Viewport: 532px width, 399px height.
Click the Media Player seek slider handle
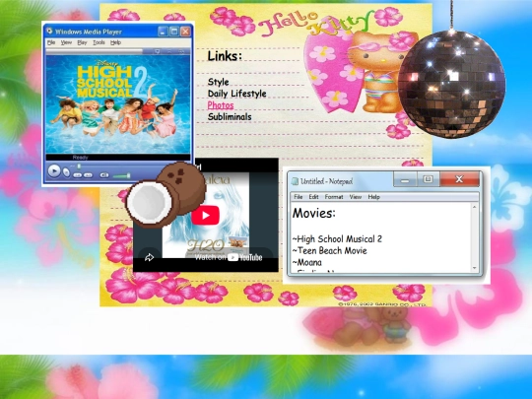point(79,166)
